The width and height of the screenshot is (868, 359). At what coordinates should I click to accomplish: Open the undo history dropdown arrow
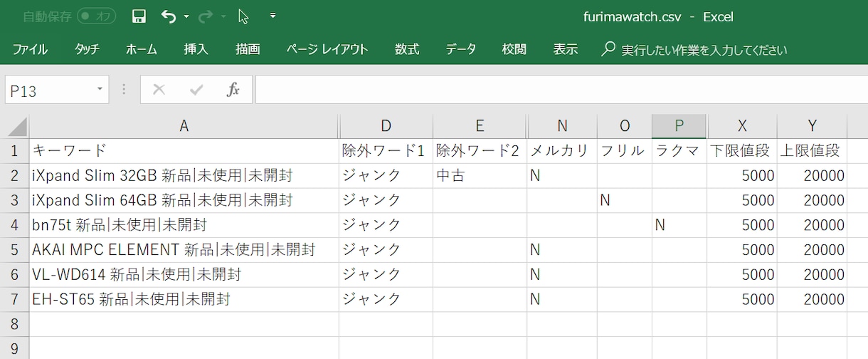pos(186,16)
